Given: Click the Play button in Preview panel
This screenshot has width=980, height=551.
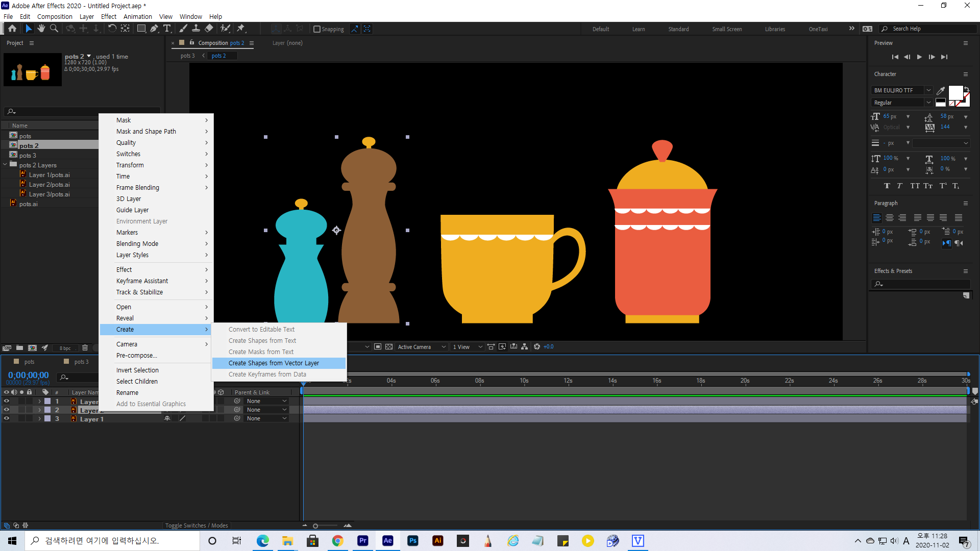Looking at the screenshot, I should click(919, 57).
